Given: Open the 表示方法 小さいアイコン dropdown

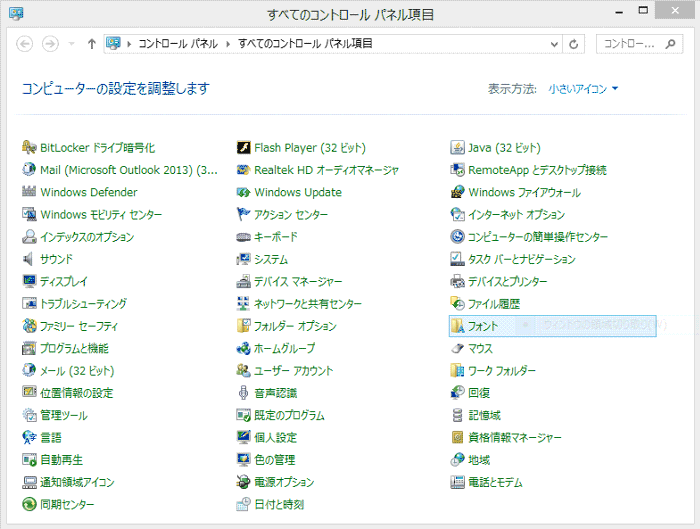Looking at the screenshot, I should pos(583,89).
